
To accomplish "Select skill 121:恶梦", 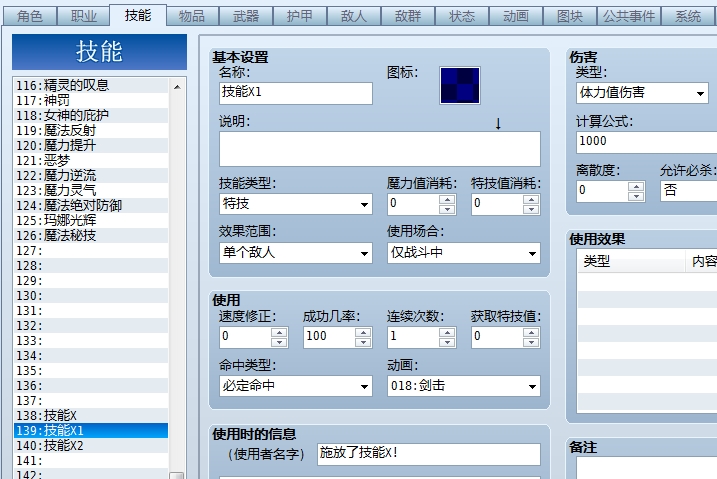I will (91, 160).
